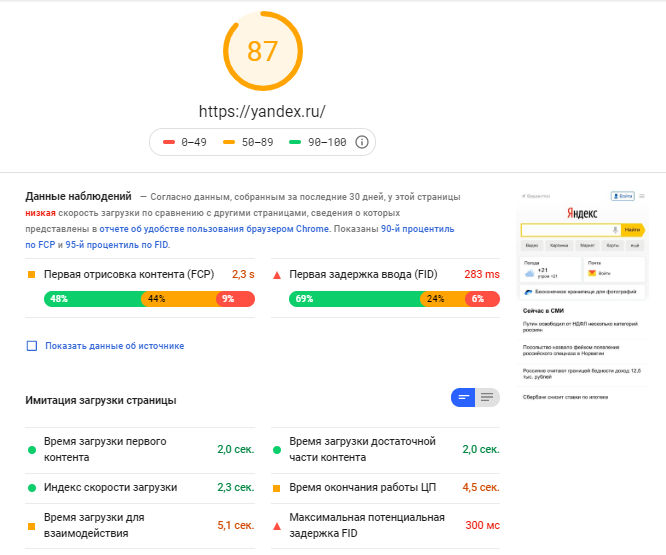Click the 2,3 s FCP value
Viewport: 666px width, 555px height.
pyautogui.click(x=243, y=274)
